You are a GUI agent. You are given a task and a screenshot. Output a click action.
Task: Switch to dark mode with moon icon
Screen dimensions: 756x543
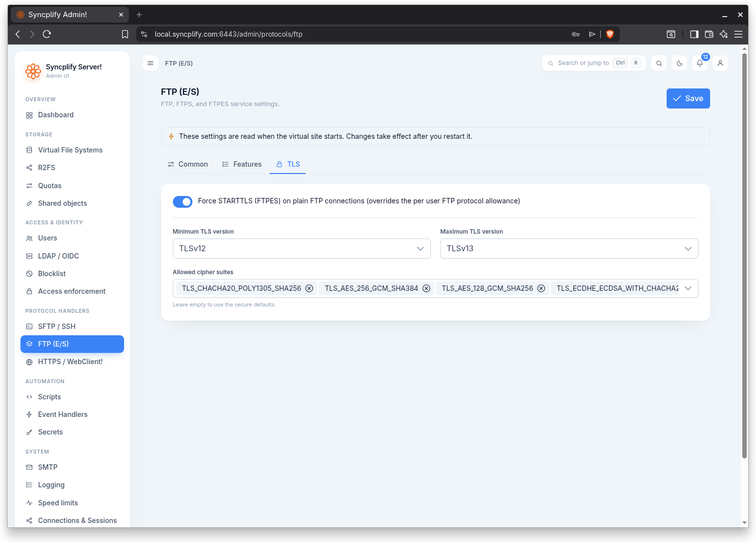click(679, 63)
